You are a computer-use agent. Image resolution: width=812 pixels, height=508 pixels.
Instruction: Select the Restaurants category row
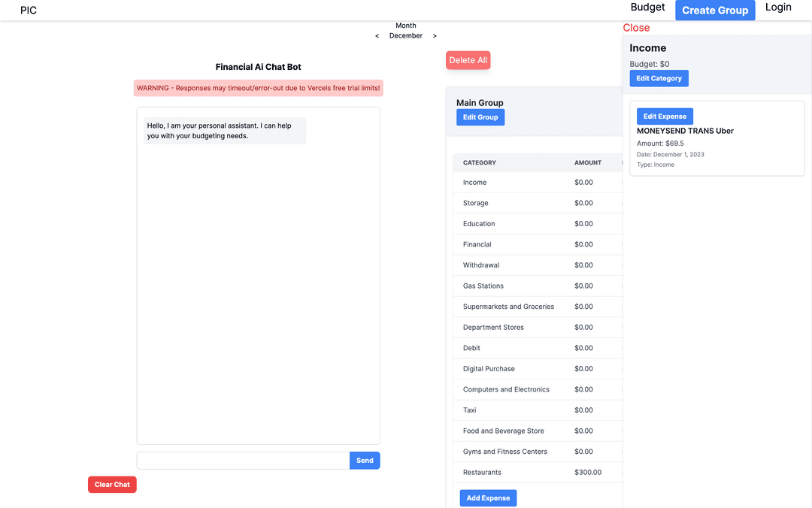click(x=482, y=473)
